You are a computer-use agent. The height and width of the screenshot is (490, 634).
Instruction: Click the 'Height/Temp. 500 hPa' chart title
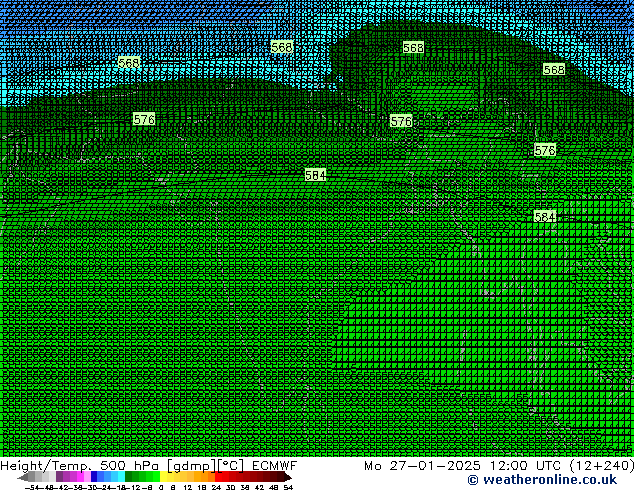tap(79, 466)
